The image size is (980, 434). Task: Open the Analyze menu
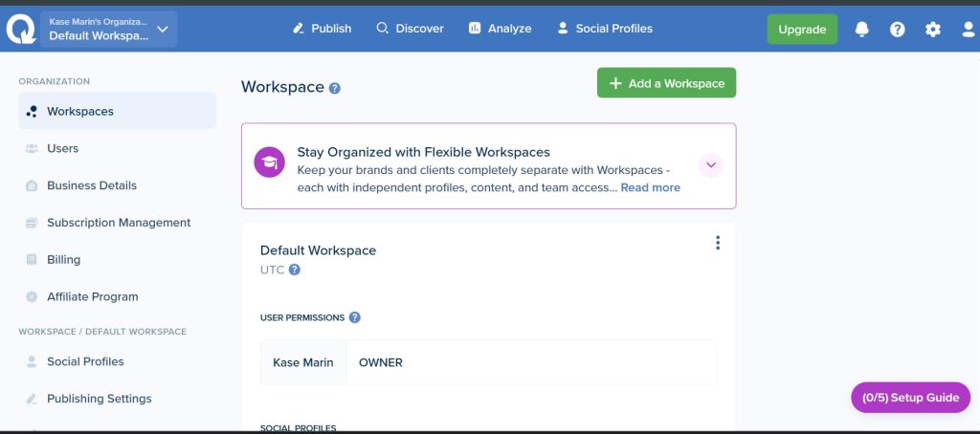point(500,29)
